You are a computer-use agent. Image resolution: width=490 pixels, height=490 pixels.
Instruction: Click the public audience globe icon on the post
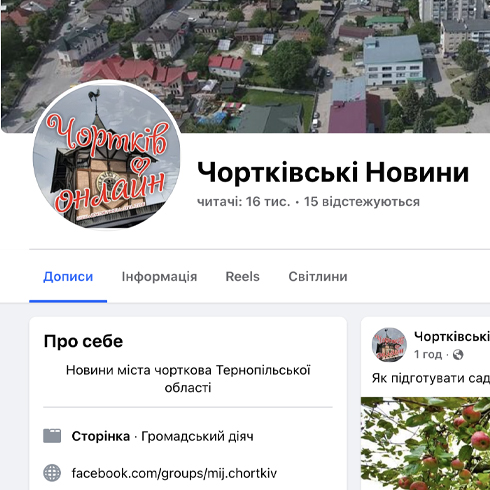tap(458, 354)
